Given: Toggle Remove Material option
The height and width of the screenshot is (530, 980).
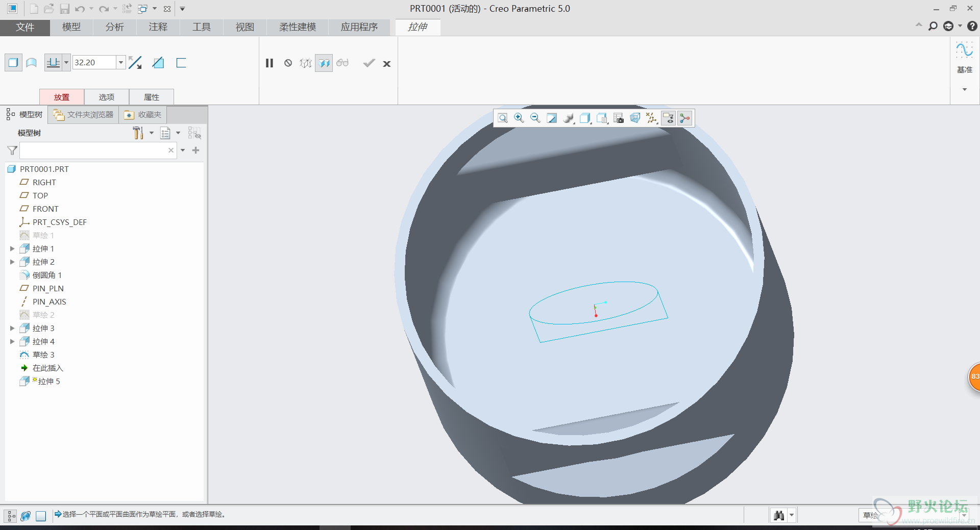Looking at the screenshot, I should tap(158, 63).
